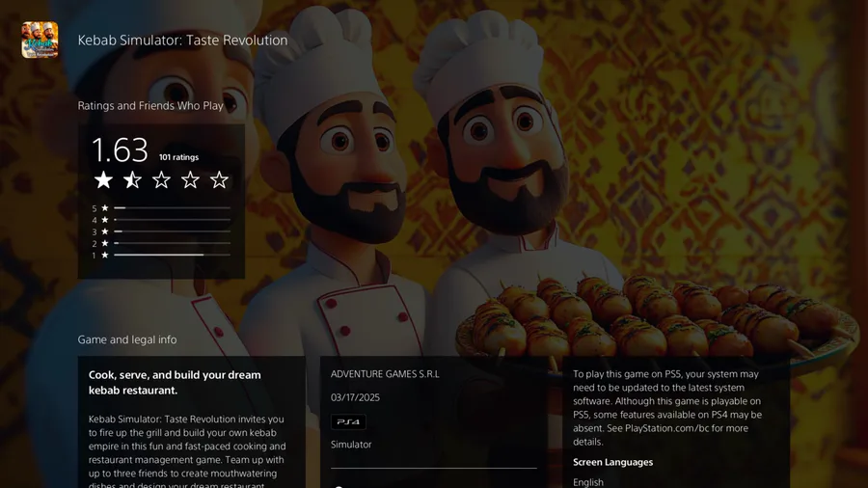Select the fourth empty rating star

(190, 179)
